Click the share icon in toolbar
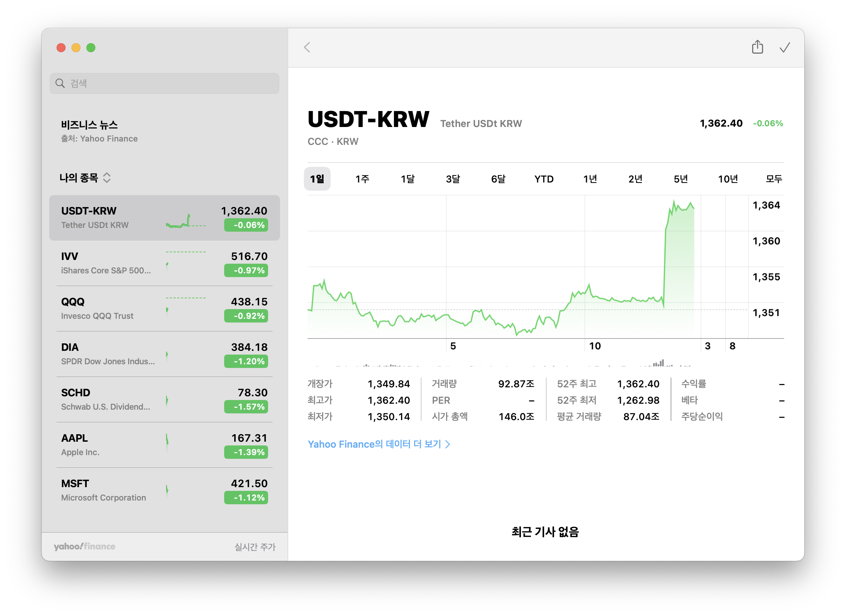 click(x=757, y=47)
